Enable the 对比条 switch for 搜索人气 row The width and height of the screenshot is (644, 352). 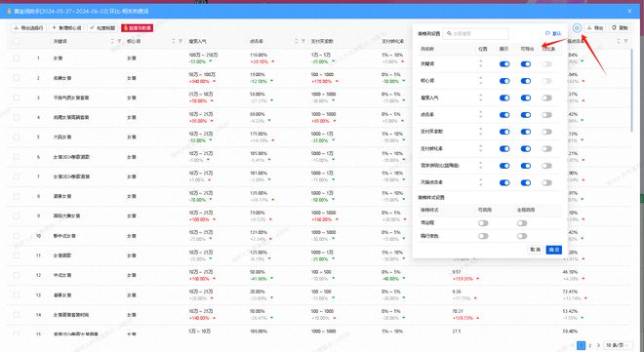point(546,98)
